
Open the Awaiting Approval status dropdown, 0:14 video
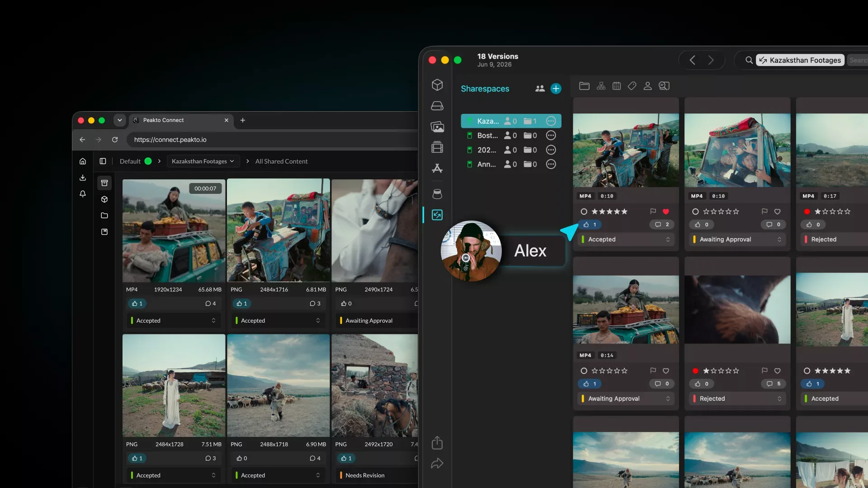[626, 399]
